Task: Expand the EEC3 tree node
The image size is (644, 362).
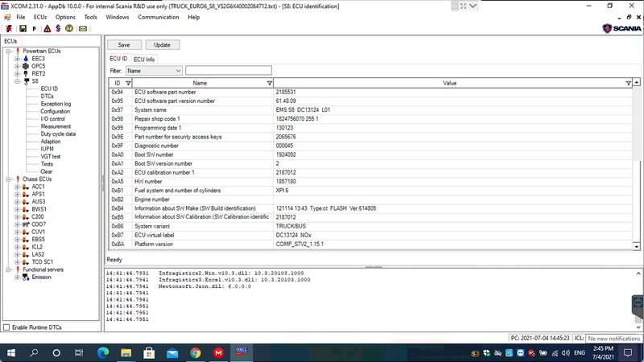Action: [x=17, y=59]
